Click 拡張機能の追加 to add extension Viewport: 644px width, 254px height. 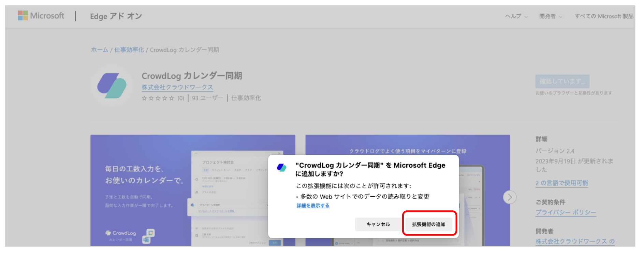428,224
